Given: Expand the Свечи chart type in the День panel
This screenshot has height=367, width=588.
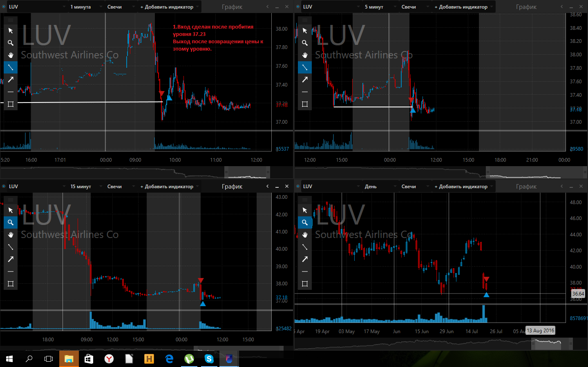Looking at the screenshot, I should coord(415,187).
